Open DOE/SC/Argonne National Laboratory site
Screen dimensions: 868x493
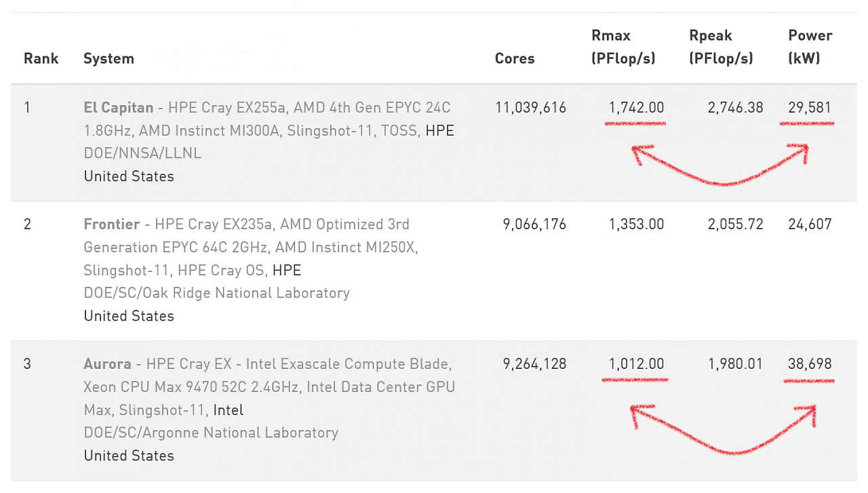[x=211, y=433]
